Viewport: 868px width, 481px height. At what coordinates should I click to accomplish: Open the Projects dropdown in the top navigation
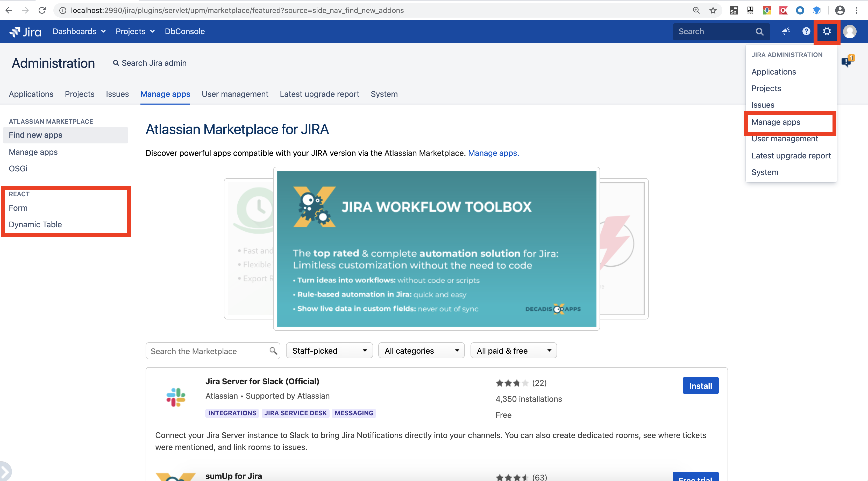coord(135,31)
